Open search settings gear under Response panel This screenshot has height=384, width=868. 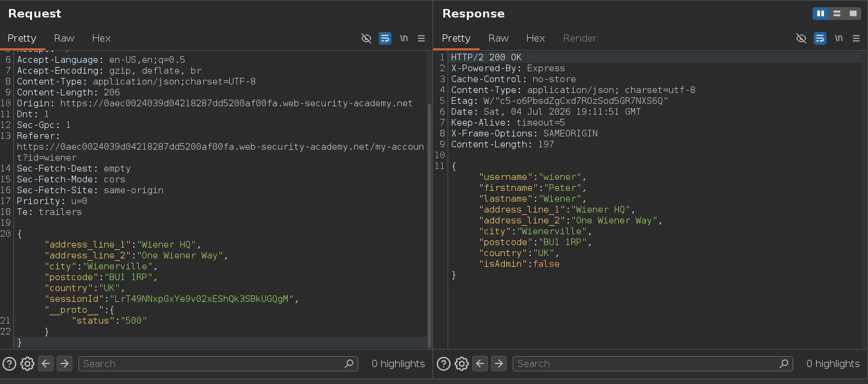coord(461,363)
